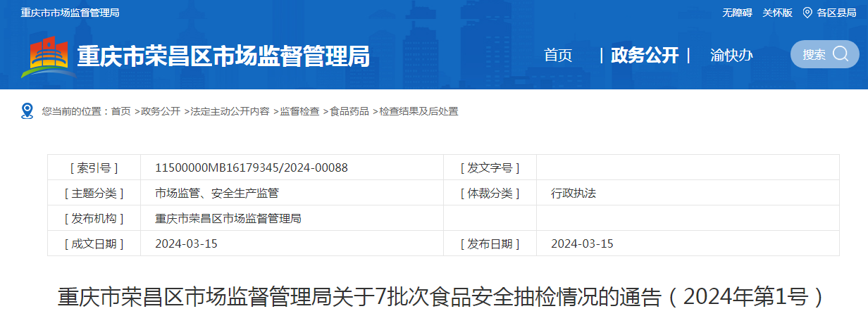
Task: Click 重庆市市场监督管理局 top-left link
Action: click(70, 13)
